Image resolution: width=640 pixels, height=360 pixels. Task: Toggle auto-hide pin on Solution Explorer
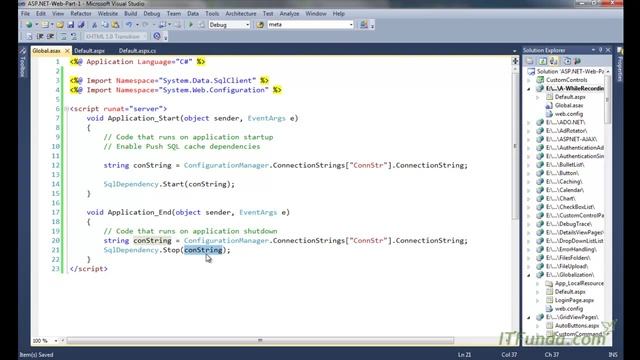pyautogui.click(x=600, y=50)
